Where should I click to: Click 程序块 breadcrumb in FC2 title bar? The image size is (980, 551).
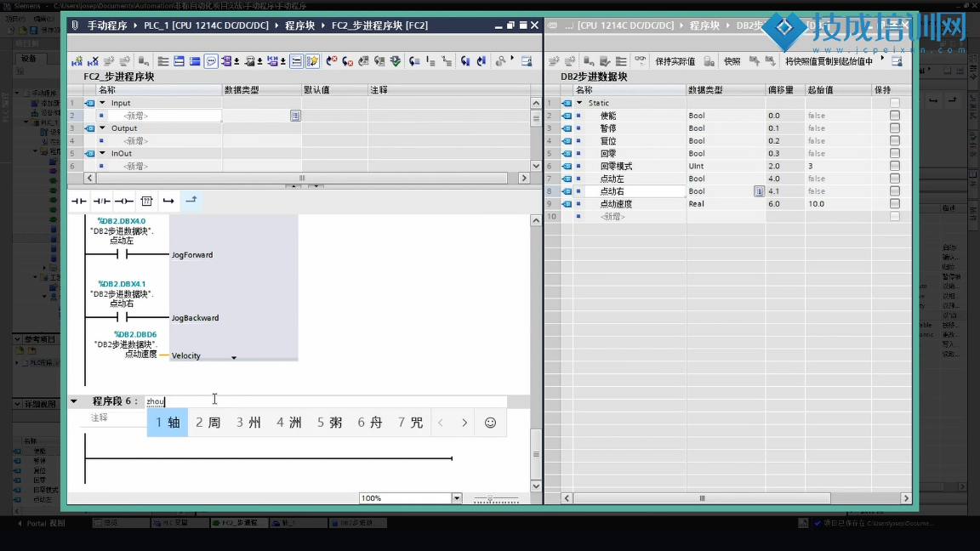(x=300, y=26)
